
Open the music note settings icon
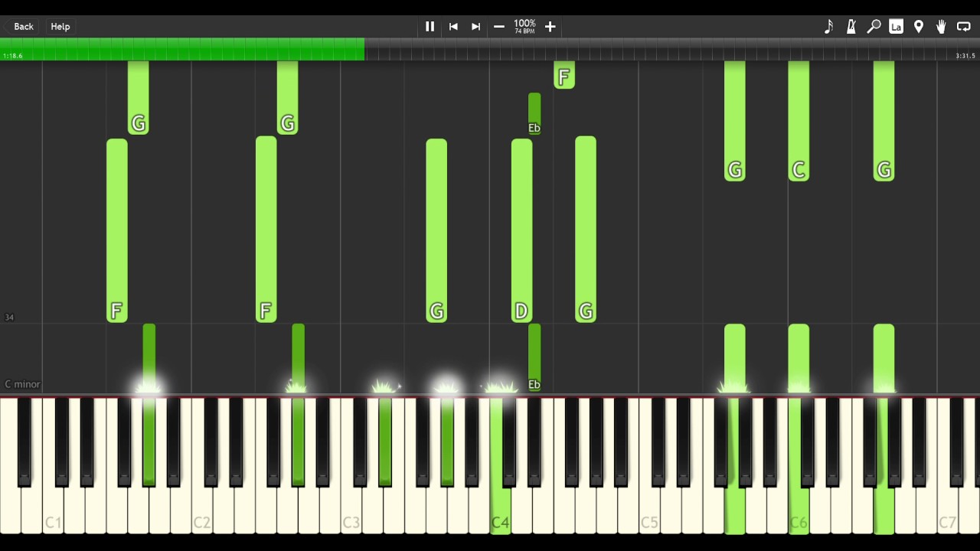828,26
